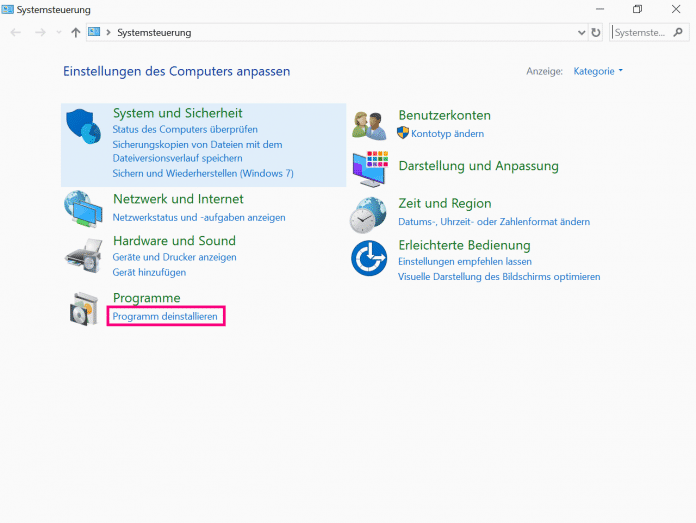Image resolution: width=696 pixels, height=523 pixels.
Task: Go back with the back arrow
Action: 16,32
